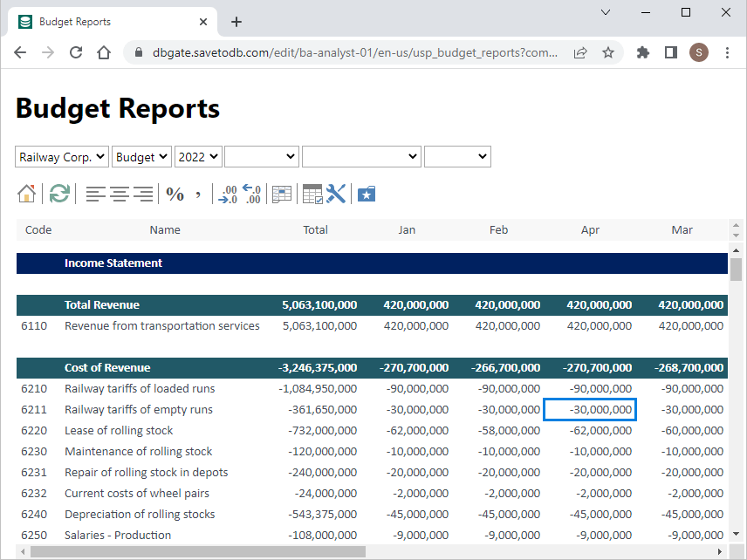Open the user profile avatar S

(699, 52)
